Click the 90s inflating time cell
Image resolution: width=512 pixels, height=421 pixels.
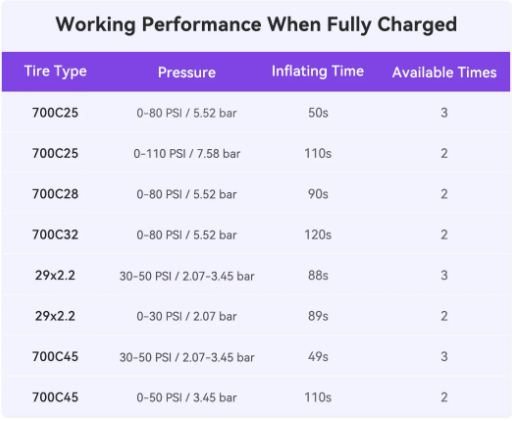(x=318, y=194)
